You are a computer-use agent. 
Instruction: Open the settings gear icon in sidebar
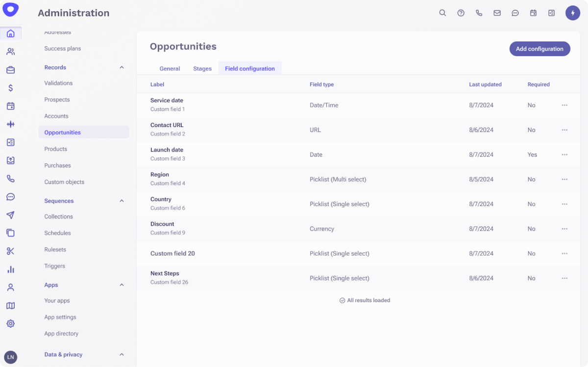coord(10,323)
